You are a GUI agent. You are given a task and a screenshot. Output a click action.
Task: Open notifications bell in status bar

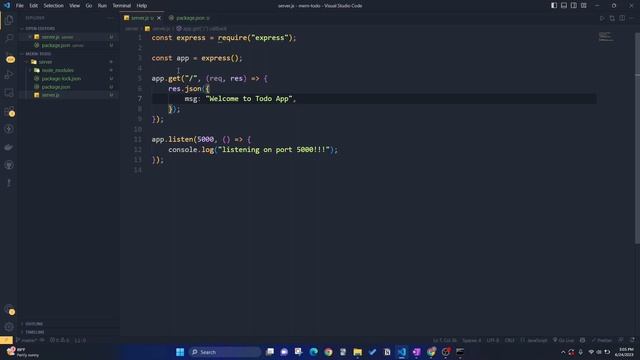click(632, 340)
